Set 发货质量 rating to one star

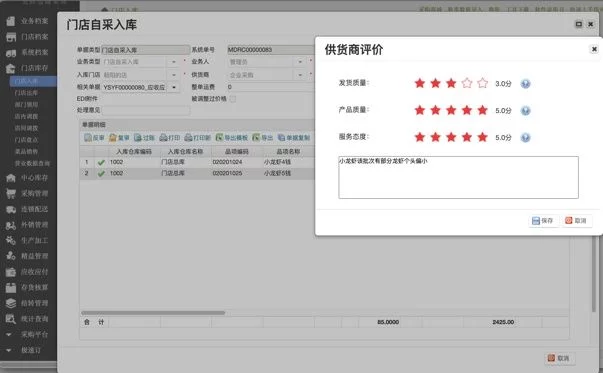tap(420, 83)
